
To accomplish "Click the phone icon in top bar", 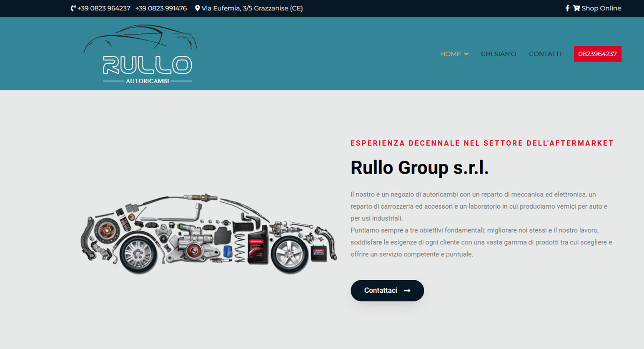I will (73, 8).
